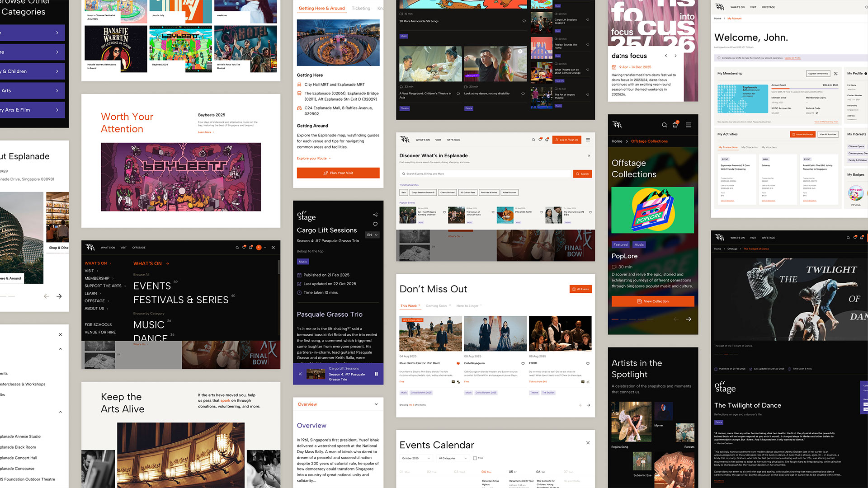Expand SUPPORT THE ARTS in mega menu sidebar

[x=105, y=286]
